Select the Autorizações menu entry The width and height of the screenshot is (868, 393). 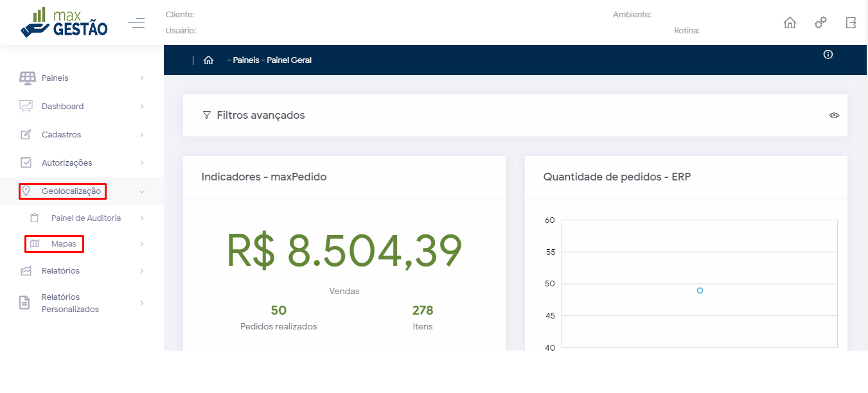67,163
